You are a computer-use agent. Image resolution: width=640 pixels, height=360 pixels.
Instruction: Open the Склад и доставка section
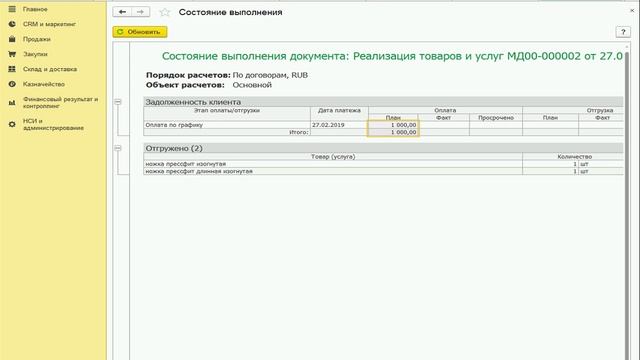point(50,69)
